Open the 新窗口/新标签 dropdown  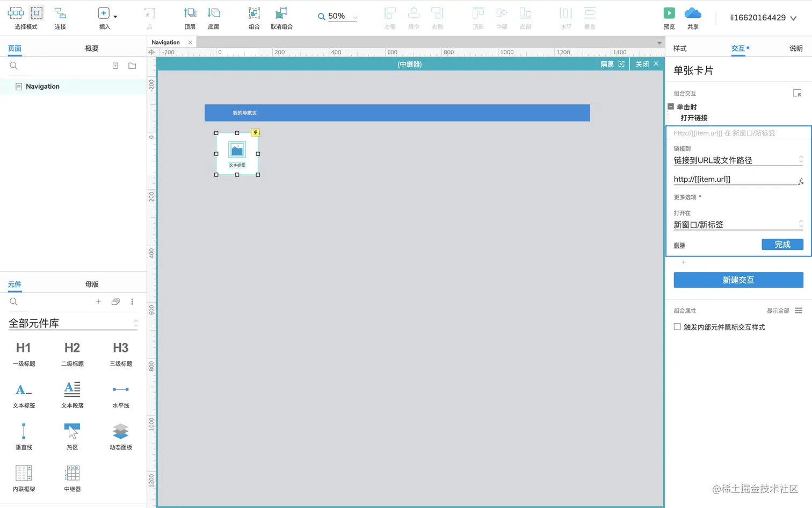coord(738,225)
